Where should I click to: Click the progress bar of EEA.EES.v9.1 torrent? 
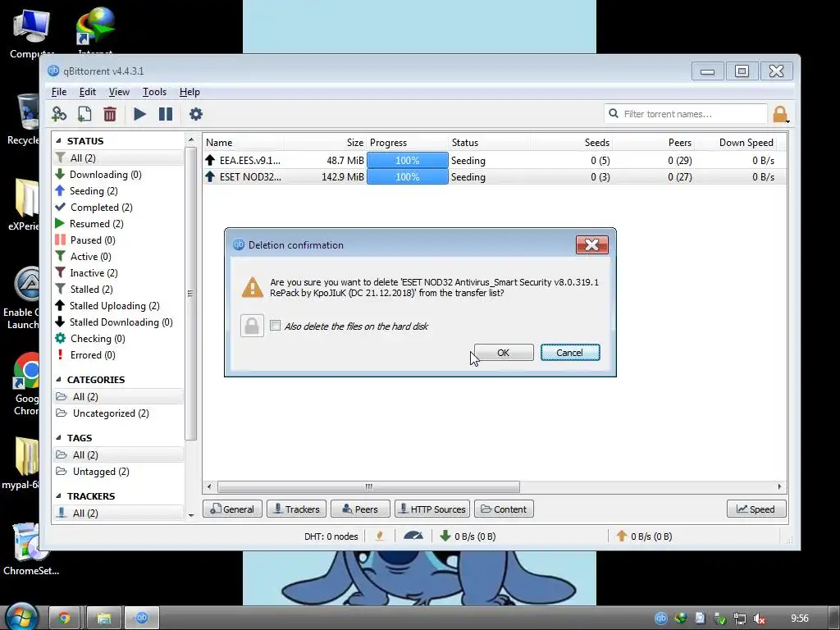407,160
